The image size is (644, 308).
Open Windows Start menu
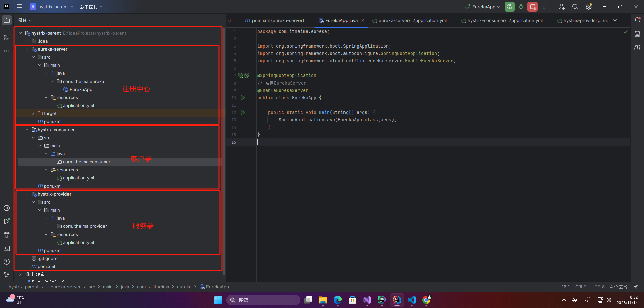point(218,300)
